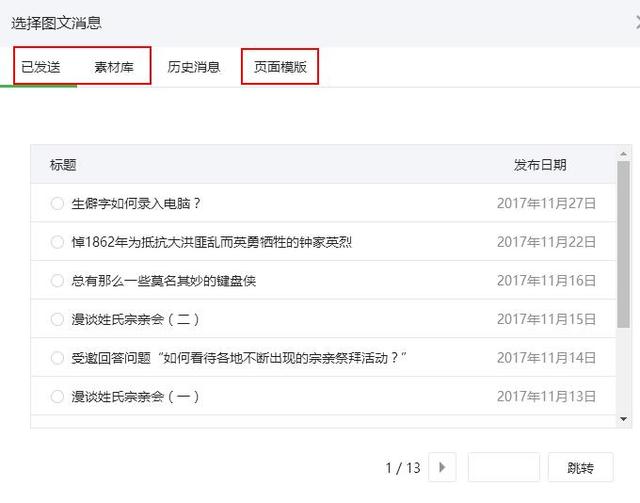Viewport: 640px width, 503px height.
Task: Choose the 总有那么一些莫名其妙的键盘侠 radio button
Action: pos(57,281)
